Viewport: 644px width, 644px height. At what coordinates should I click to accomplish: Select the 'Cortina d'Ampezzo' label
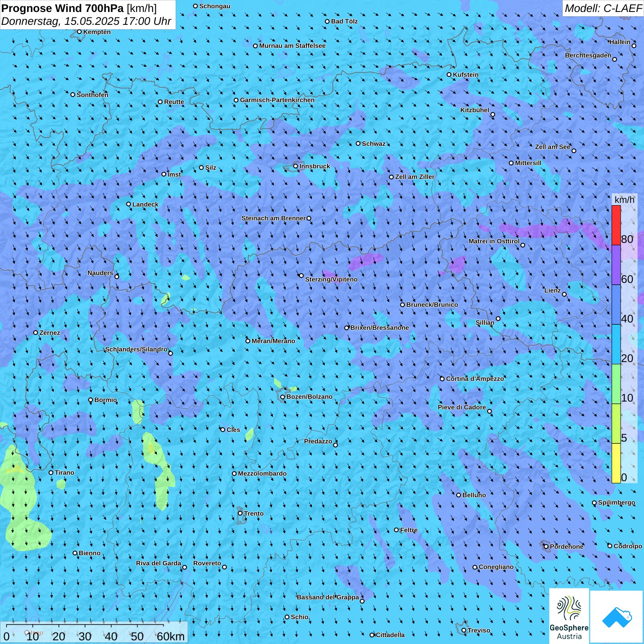475,379
